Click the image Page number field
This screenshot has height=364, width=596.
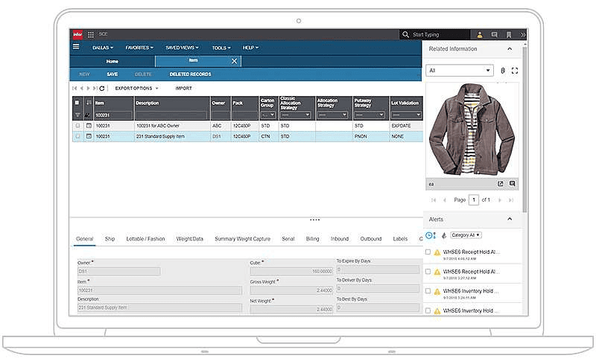tap(474, 199)
